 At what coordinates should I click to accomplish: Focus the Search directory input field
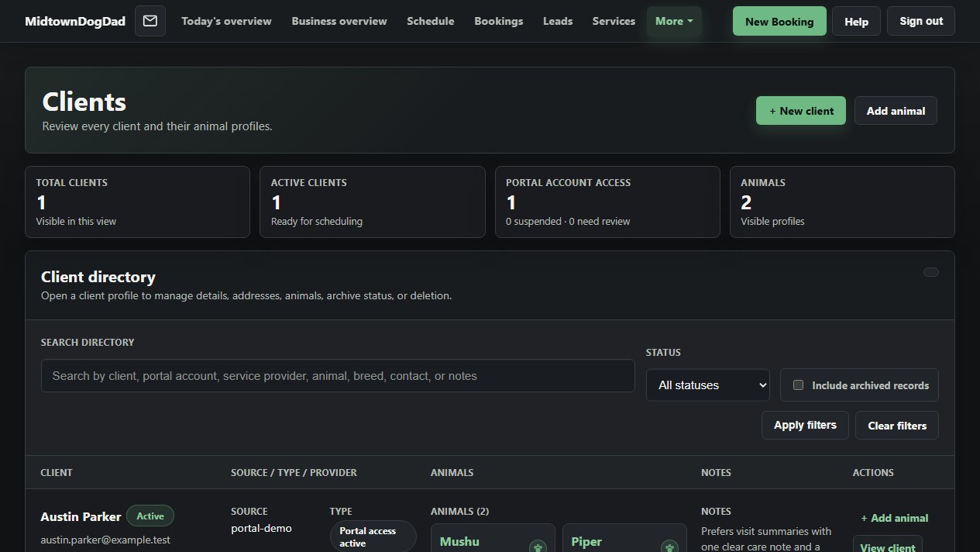pos(338,375)
